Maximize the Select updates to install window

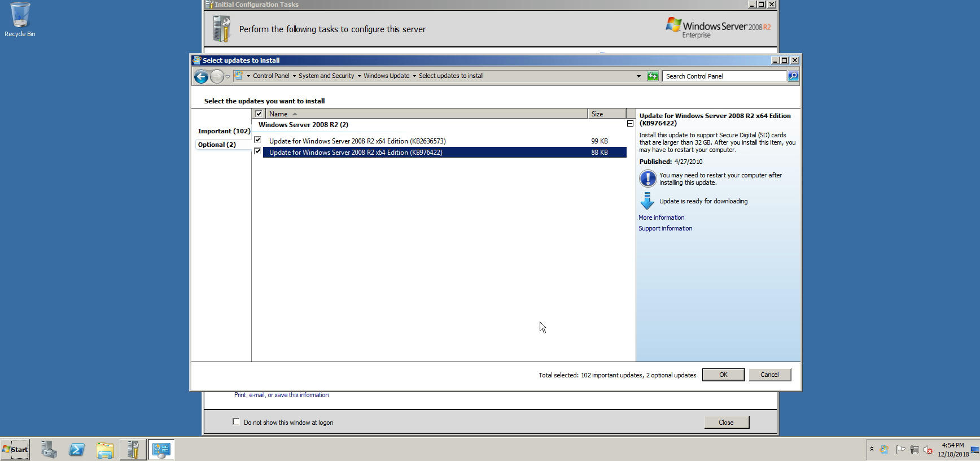(785, 60)
